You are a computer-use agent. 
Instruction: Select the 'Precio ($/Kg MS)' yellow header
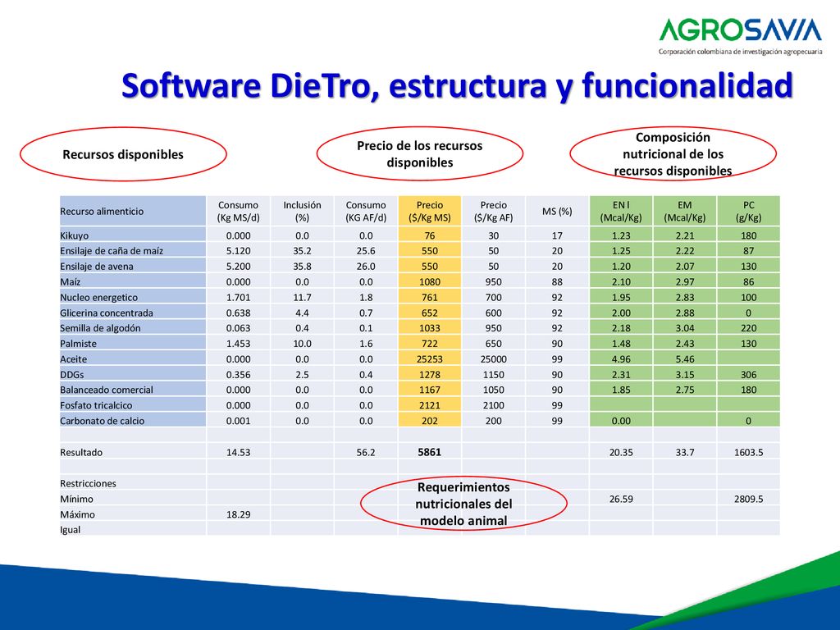(x=430, y=211)
